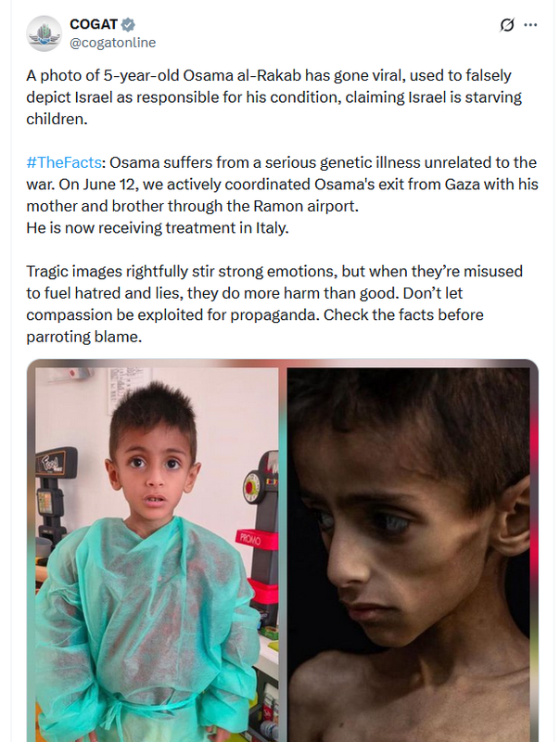Expand the three-dot more options menu

530,25
